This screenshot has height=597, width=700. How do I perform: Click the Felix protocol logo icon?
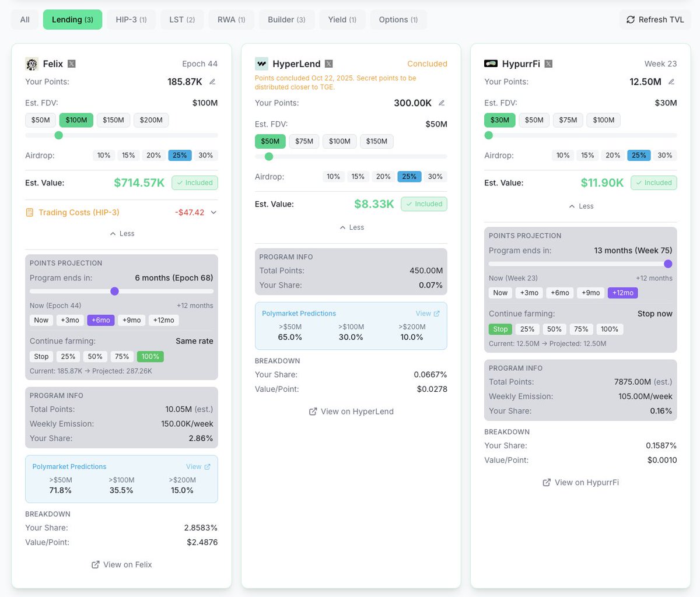(x=32, y=64)
